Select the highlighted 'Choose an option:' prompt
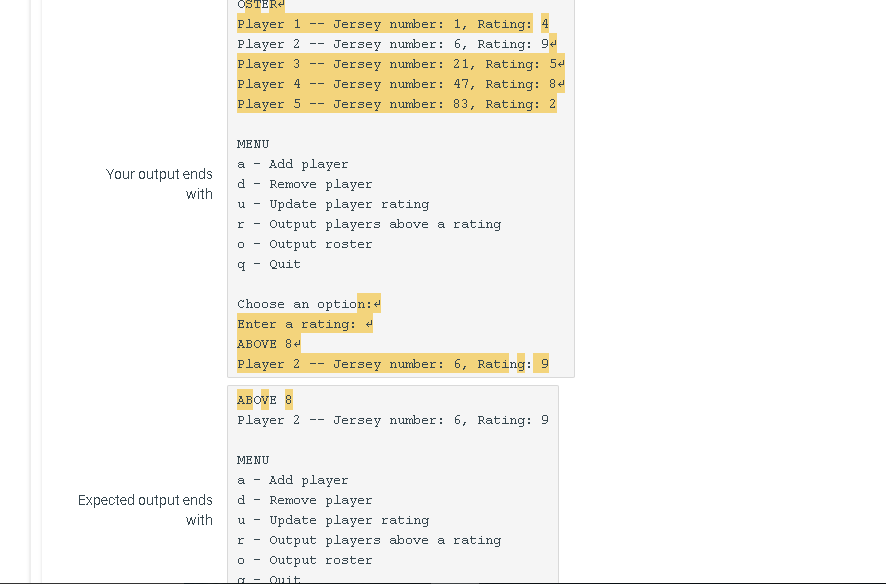The image size is (886, 584). click(x=303, y=303)
